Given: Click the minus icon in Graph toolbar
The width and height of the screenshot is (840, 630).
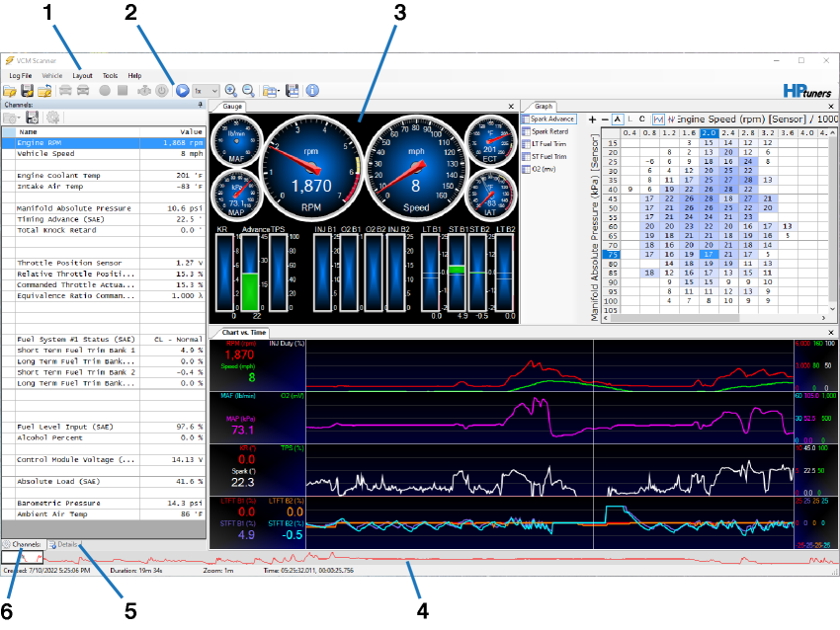Looking at the screenshot, I should 604,119.
